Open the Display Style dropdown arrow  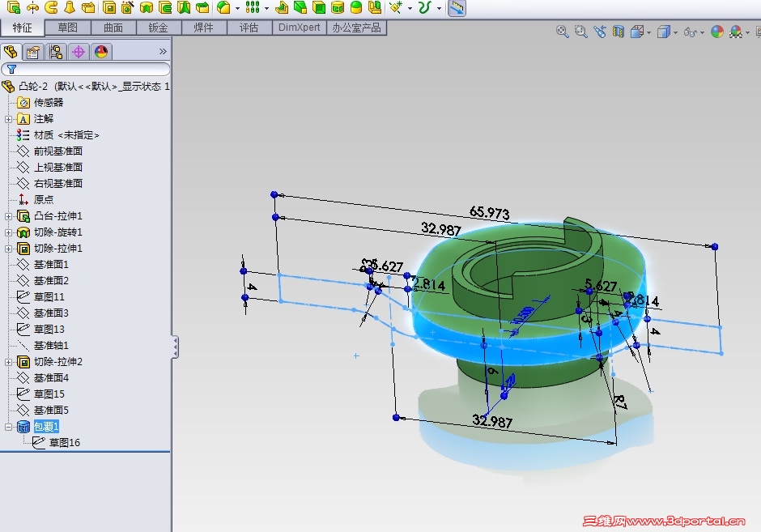point(675,33)
